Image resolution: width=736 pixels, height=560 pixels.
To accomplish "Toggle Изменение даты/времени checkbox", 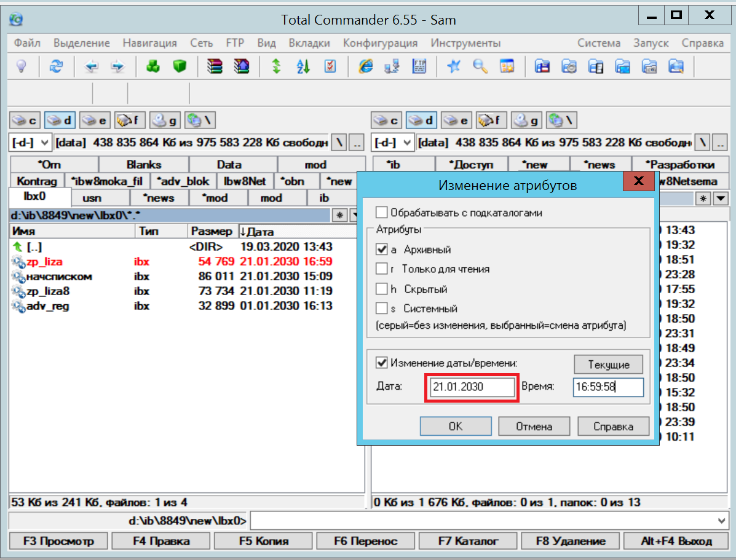I will coord(382,363).
